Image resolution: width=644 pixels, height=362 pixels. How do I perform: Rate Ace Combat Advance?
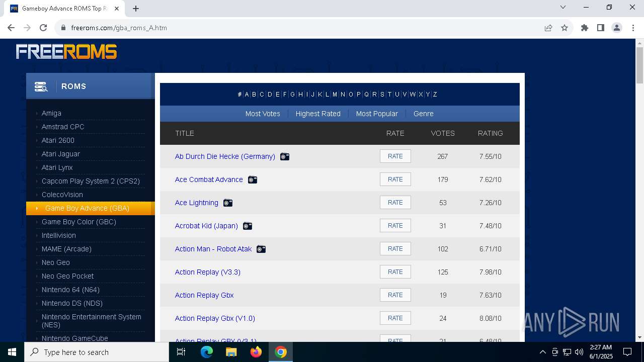click(x=395, y=179)
